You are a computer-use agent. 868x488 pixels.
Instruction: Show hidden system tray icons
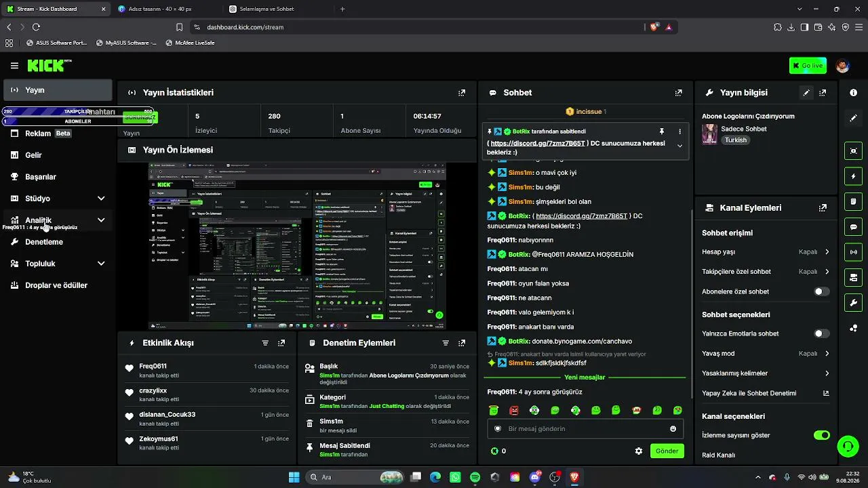(x=757, y=477)
